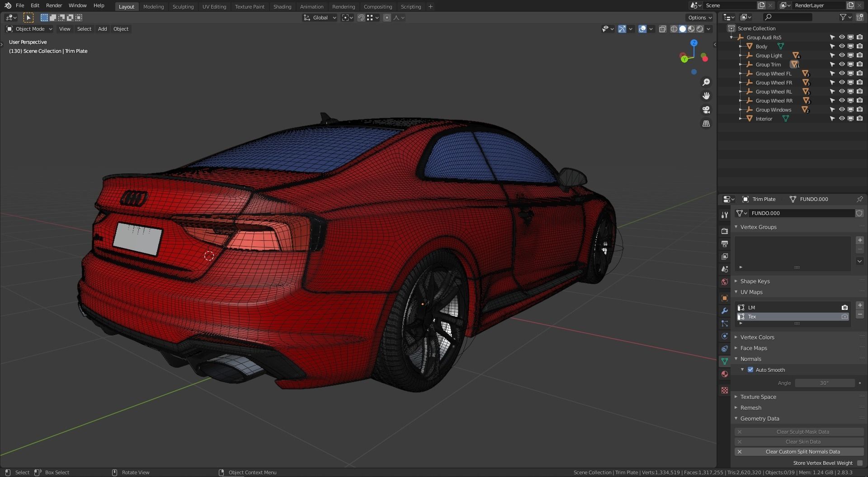Switch to UV Editing workspace tab
868x477 pixels.
[214, 6]
